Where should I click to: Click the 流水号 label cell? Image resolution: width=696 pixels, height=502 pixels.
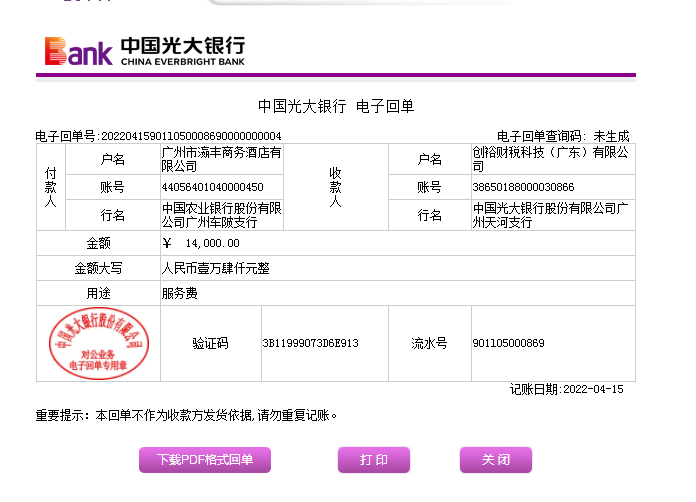(x=429, y=343)
